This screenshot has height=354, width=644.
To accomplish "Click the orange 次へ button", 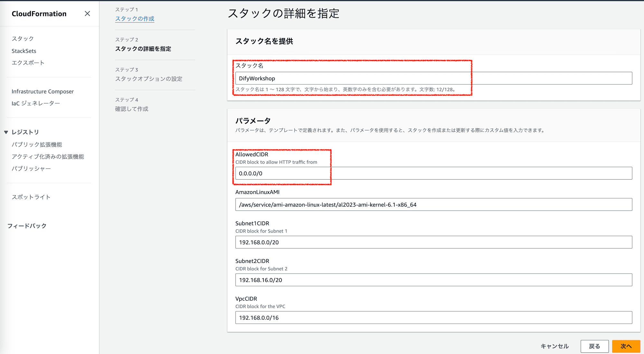I will [x=626, y=346].
